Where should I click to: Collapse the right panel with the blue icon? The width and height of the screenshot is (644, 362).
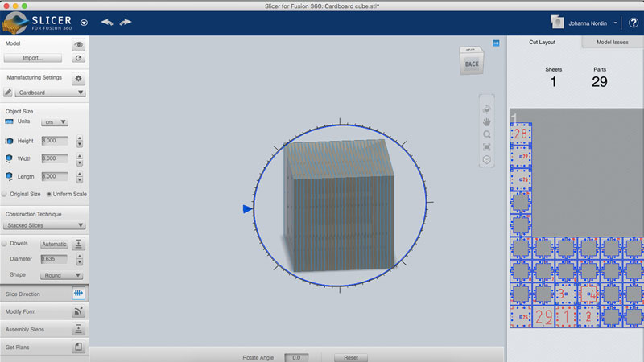496,43
